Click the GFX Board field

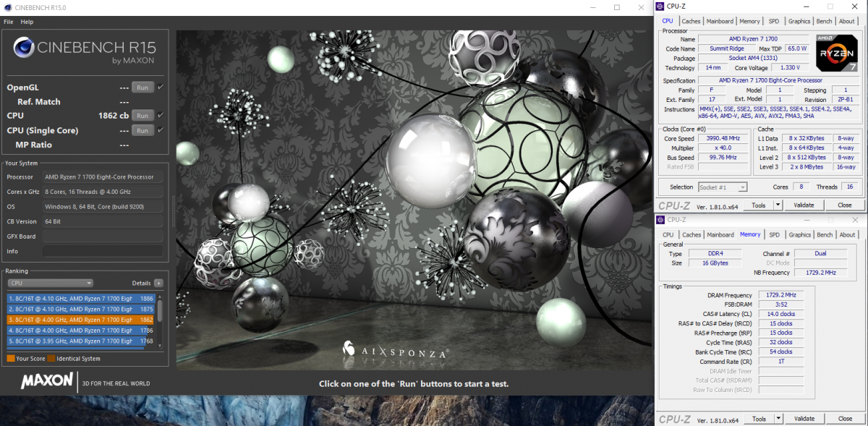point(103,236)
